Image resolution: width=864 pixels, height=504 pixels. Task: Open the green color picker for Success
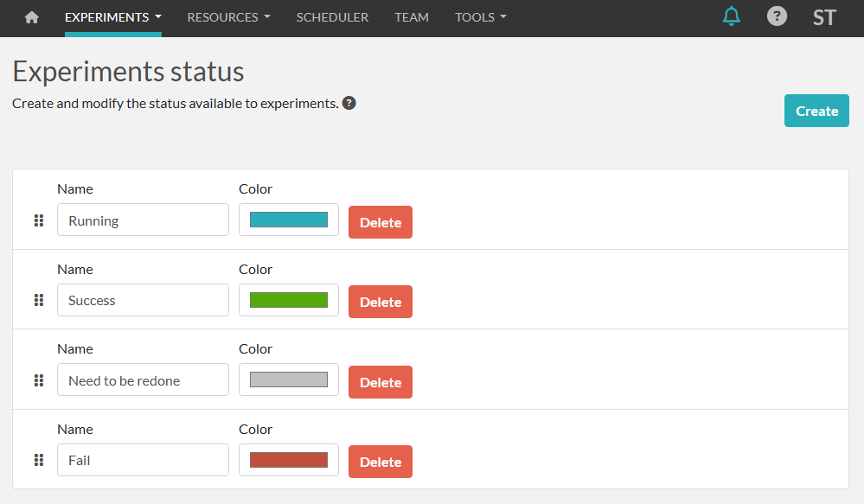click(x=289, y=300)
